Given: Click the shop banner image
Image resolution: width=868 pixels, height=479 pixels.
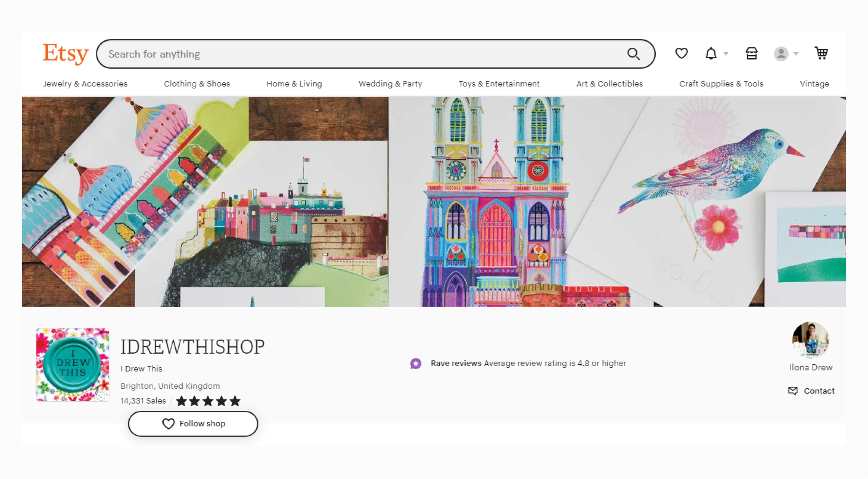Looking at the screenshot, I should (434, 202).
